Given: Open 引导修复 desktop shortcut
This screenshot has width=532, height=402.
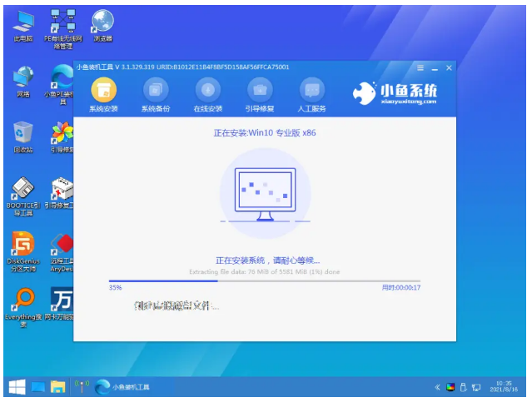Looking at the screenshot, I should click(x=62, y=137).
